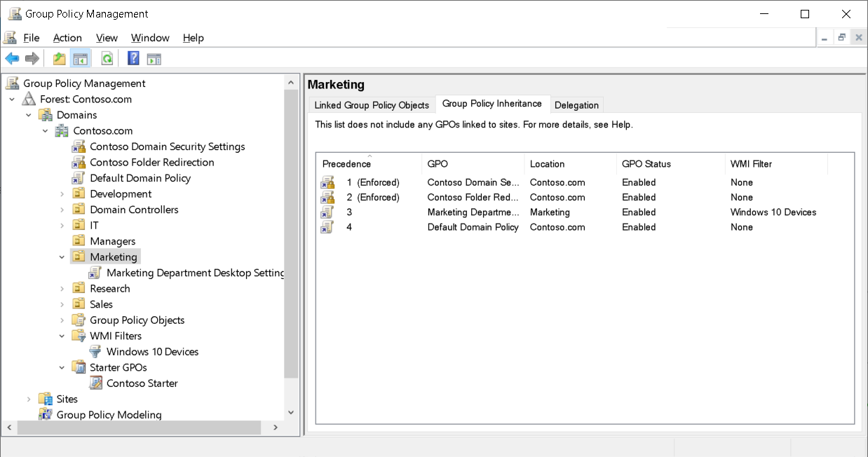Select the Contoso Starter GPO icon

[95, 383]
